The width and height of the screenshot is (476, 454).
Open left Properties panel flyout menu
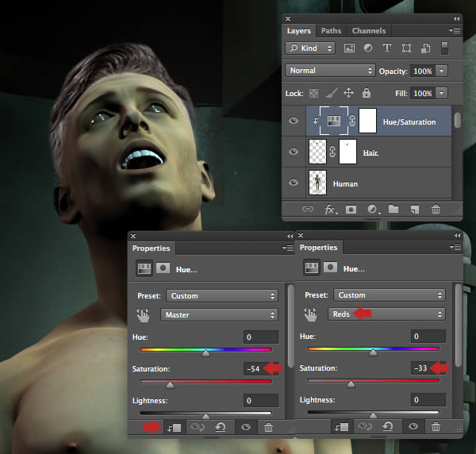click(288, 248)
